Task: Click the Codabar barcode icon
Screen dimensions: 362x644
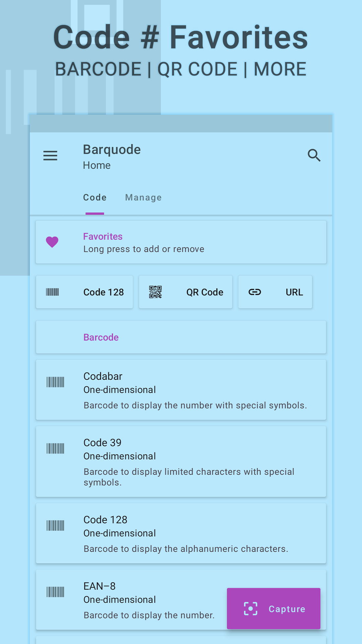Action: [55, 382]
